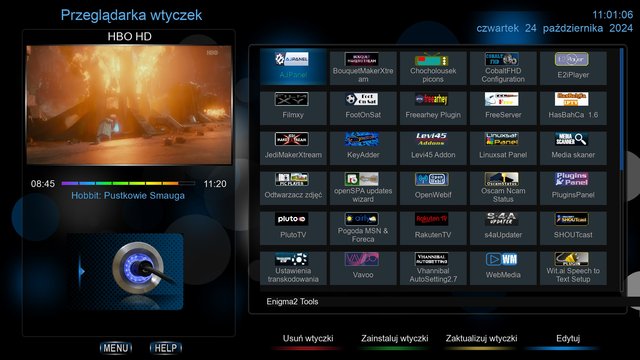Screen dimensions: 640x360
Task: Click the yellow Zaktualizuj wtyczki button
Action: (x=481, y=341)
